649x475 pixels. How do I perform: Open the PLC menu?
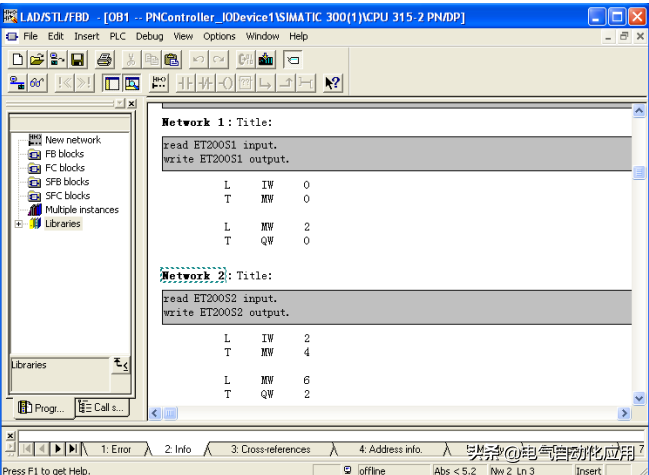pos(118,36)
